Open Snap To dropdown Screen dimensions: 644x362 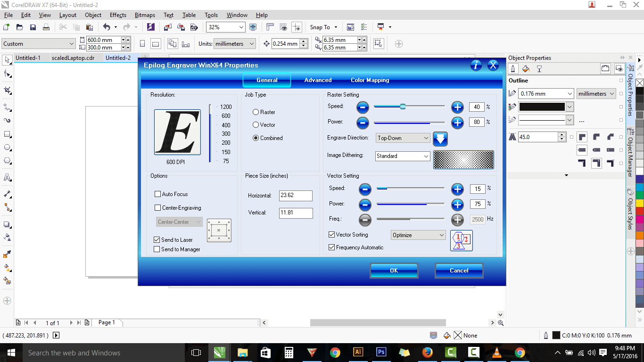coord(324,27)
